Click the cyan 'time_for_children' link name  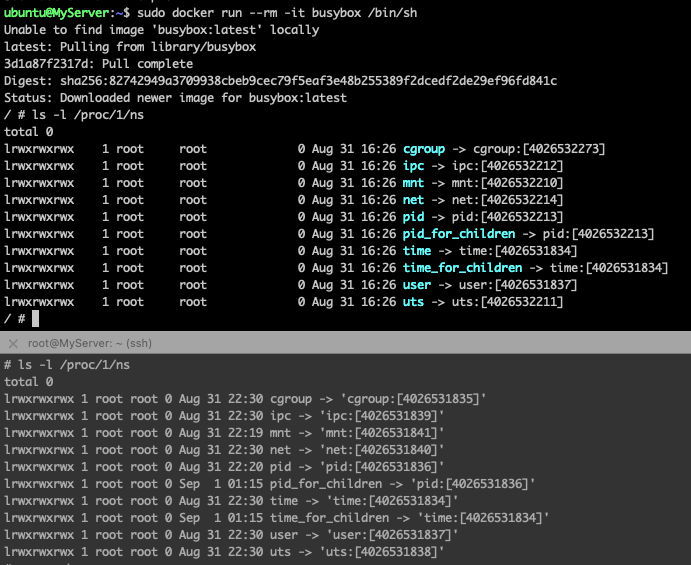tap(462, 268)
